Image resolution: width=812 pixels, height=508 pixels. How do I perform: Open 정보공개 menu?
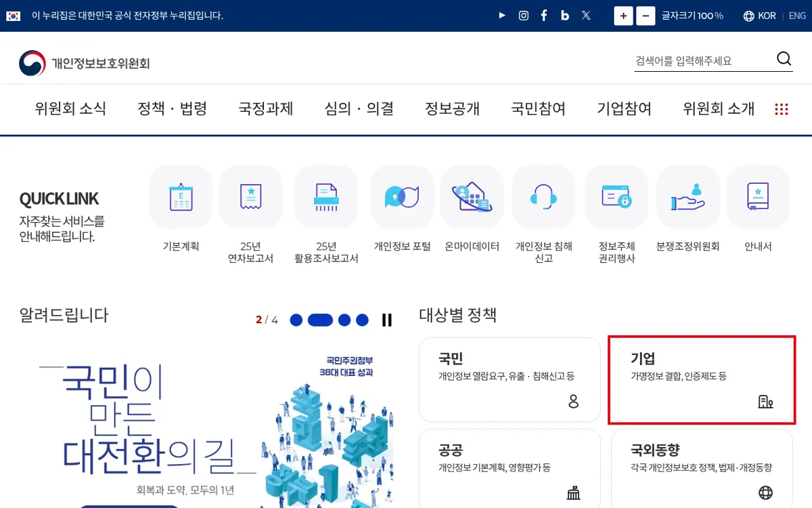pos(452,108)
